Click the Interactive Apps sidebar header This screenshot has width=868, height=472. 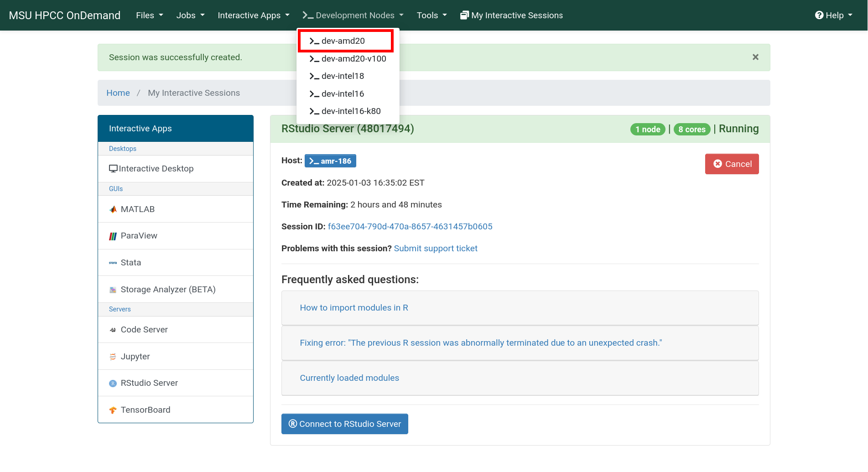176,129
